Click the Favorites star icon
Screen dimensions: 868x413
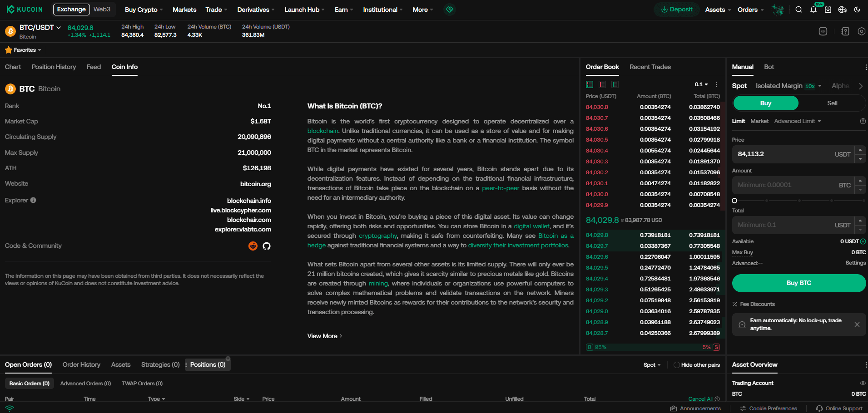coord(9,50)
